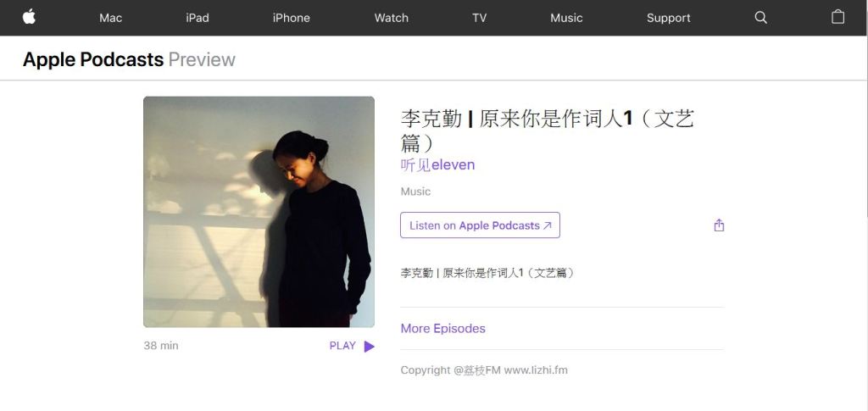Open the Mac menu item
The image size is (868, 411).
pyautogui.click(x=111, y=18)
